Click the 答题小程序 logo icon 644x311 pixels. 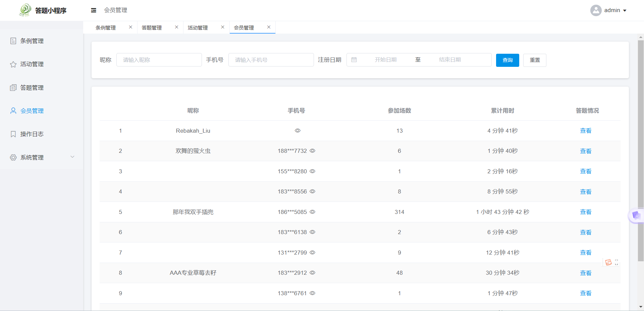point(25,10)
